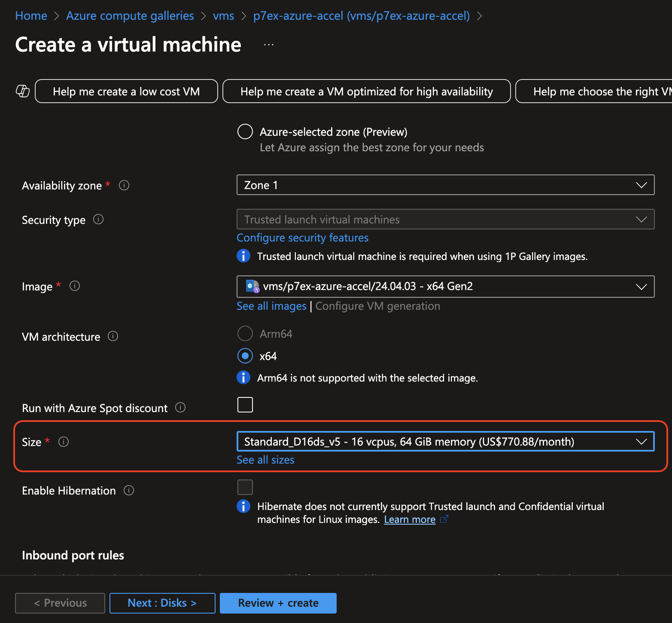Image resolution: width=672 pixels, height=623 pixels.
Task: Show the info tooltip for Image
Action: [x=75, y=286]
